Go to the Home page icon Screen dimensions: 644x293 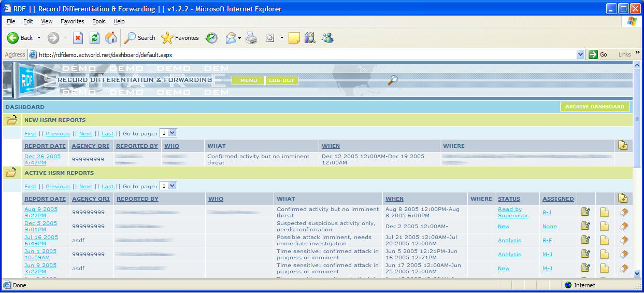[111, 38]
